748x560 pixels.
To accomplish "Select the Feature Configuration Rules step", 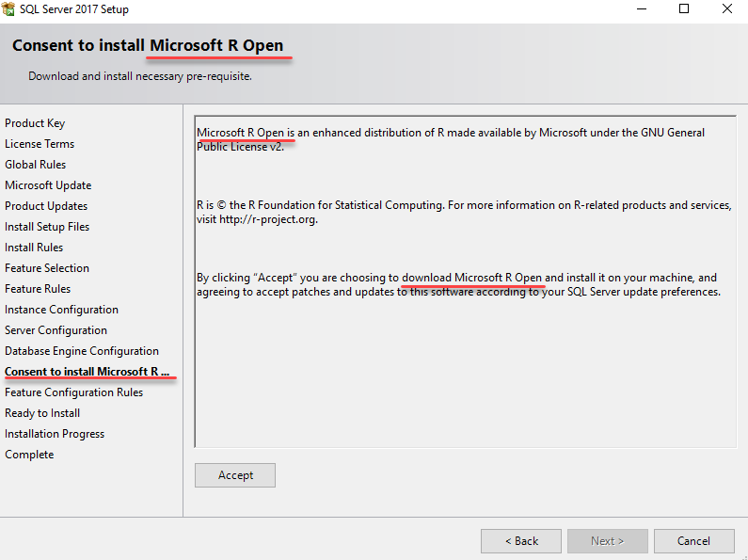I will (x=74, y=392).
